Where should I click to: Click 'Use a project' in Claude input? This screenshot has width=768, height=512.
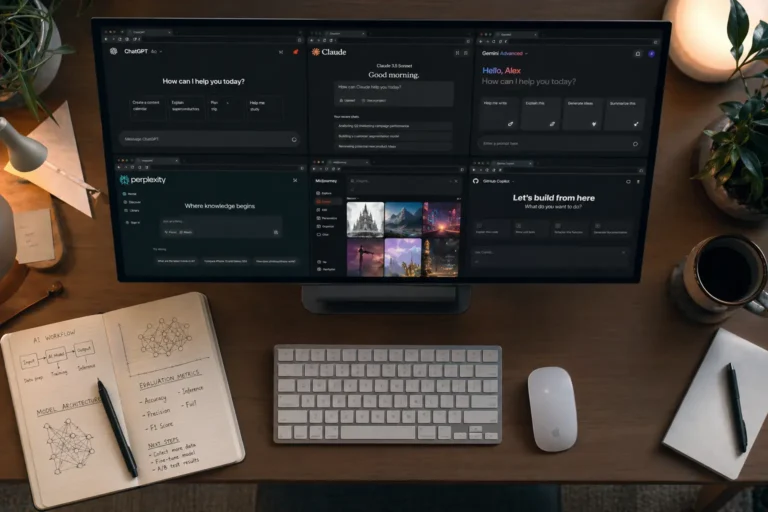click(x=374, y=100)
